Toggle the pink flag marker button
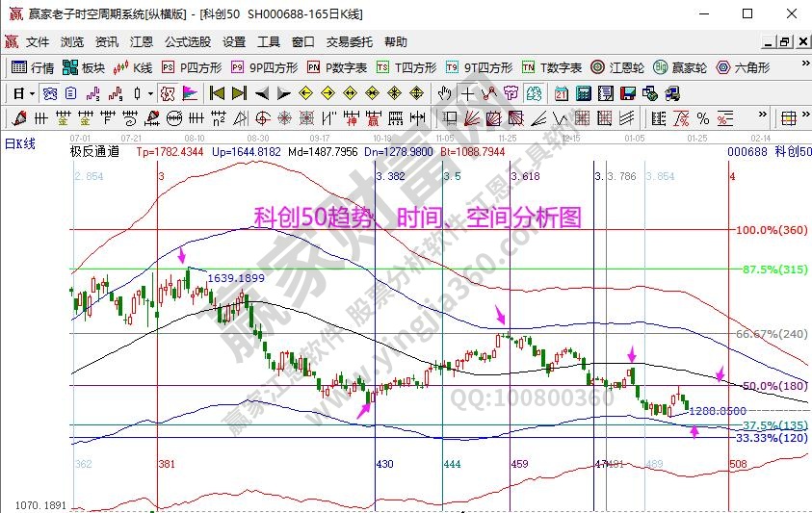 (x=189, y=93)
